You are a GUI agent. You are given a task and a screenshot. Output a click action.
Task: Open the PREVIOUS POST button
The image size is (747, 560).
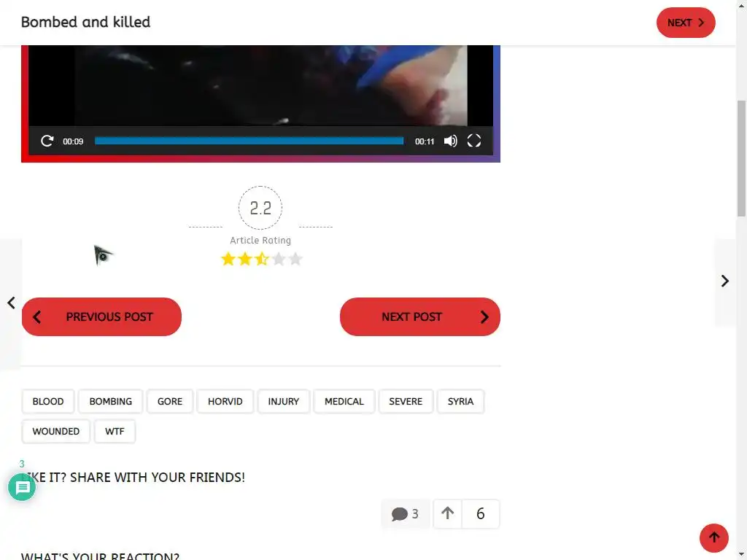[101, 316]
